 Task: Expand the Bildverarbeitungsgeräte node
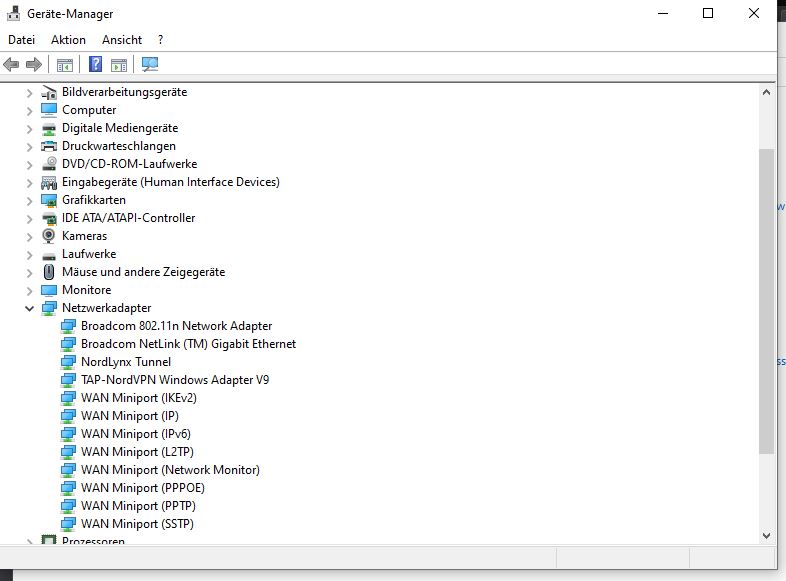[29, 93]
